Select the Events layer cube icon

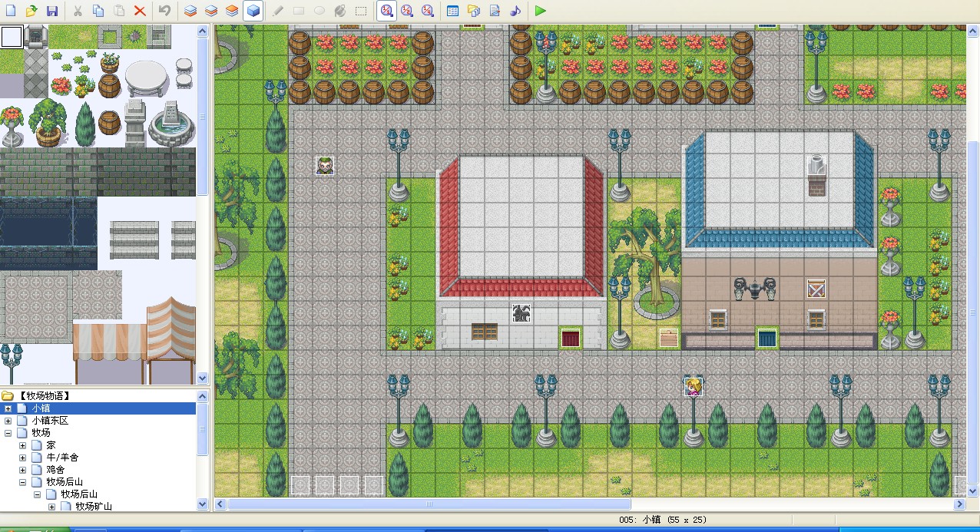click(253, 11)
